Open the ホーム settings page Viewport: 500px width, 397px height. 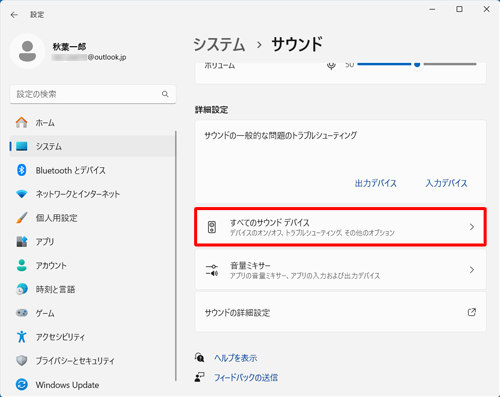click(92, 122)
